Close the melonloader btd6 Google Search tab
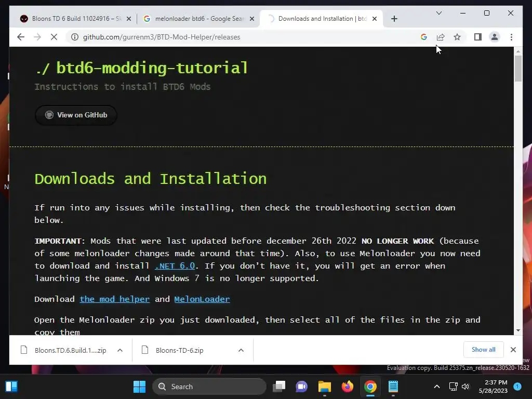This screenshot has width=532, height=399. (x=252, y=19)
